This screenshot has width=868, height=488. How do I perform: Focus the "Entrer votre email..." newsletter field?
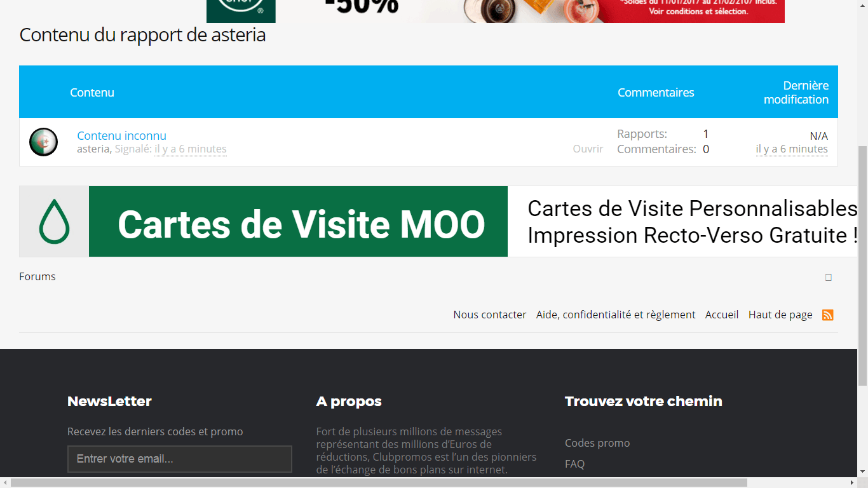click(179, 459)
